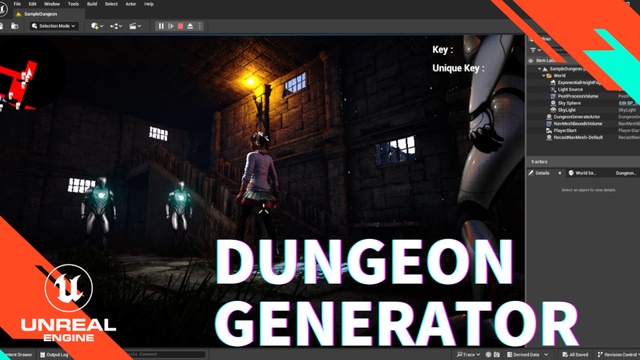Click the Derived Data button
This screenshot has width=640, height=360.
(527, 355)
